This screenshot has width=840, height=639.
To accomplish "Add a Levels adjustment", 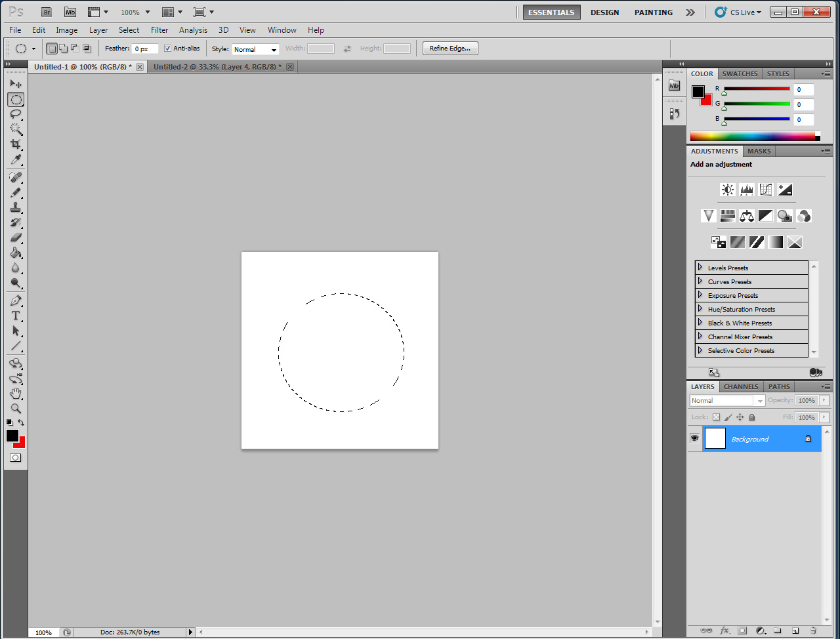I will click(747, 190).
